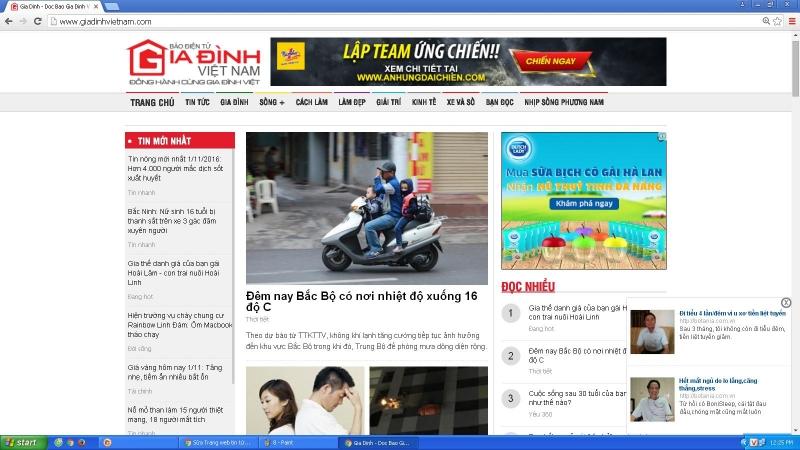Viewport: 800px width, 450px height.
Task: Open the Windows Start button
Action: [x=22, y=442]
